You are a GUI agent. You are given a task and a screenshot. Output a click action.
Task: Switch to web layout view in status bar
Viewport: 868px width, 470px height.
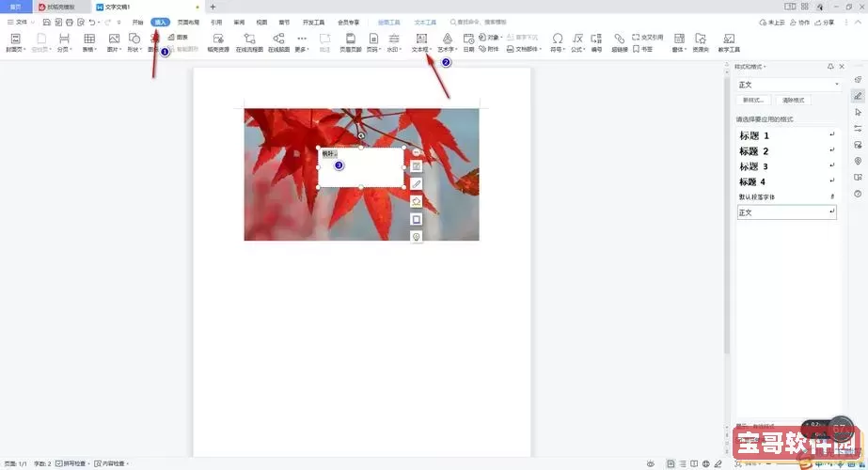[x=706, y=464]
